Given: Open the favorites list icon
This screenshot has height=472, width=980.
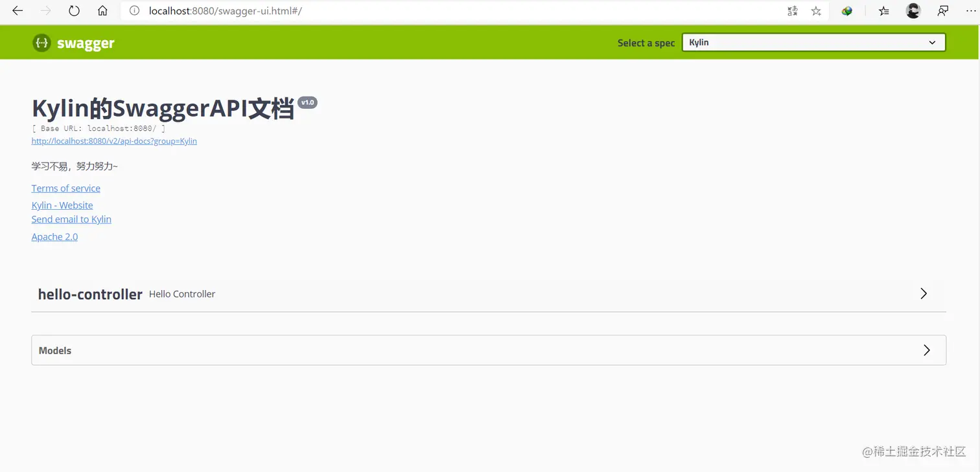Looking at the screenshot, I should pyautogui.click(x=884, y=11).
